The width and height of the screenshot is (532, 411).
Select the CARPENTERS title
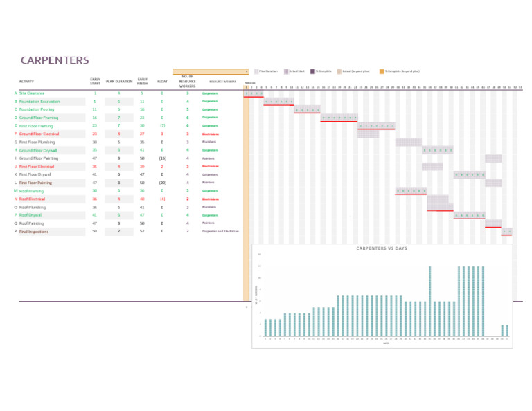[x=55, y=60]
